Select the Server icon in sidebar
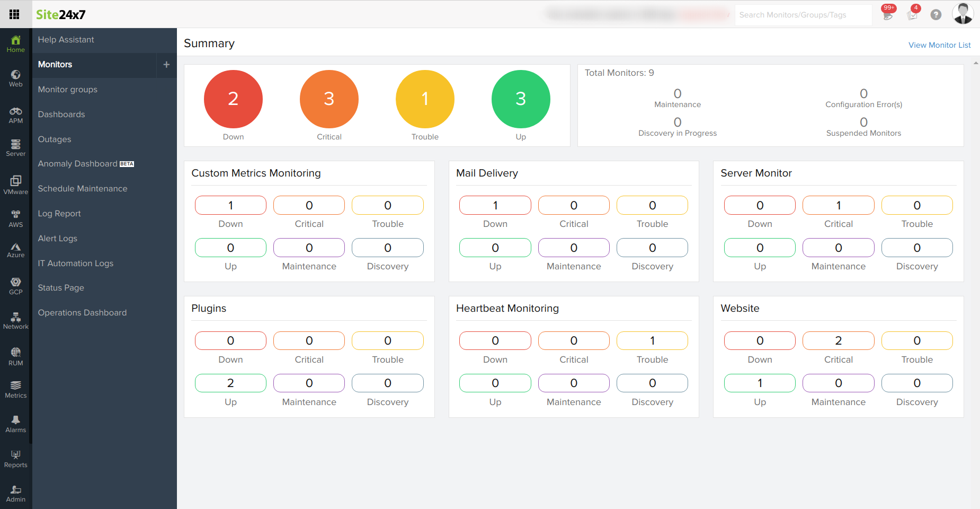Screen dimensions: 980x509 coord(16,148)
